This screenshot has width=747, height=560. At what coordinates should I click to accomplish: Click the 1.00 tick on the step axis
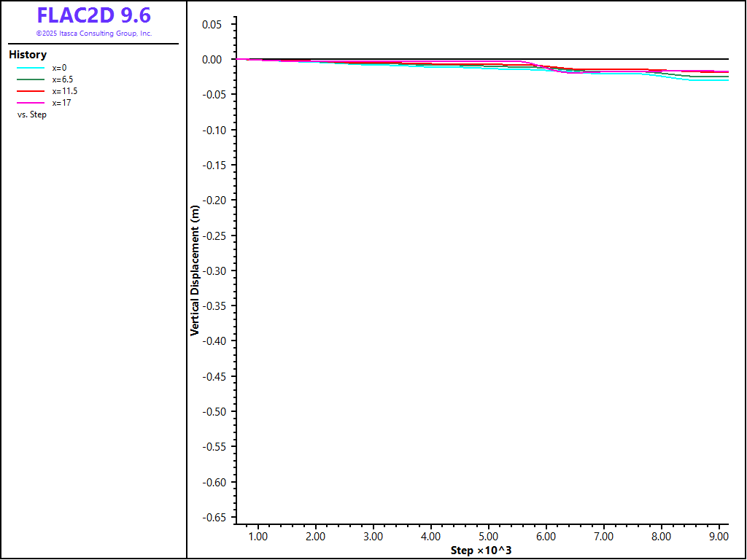coord(258,537)
